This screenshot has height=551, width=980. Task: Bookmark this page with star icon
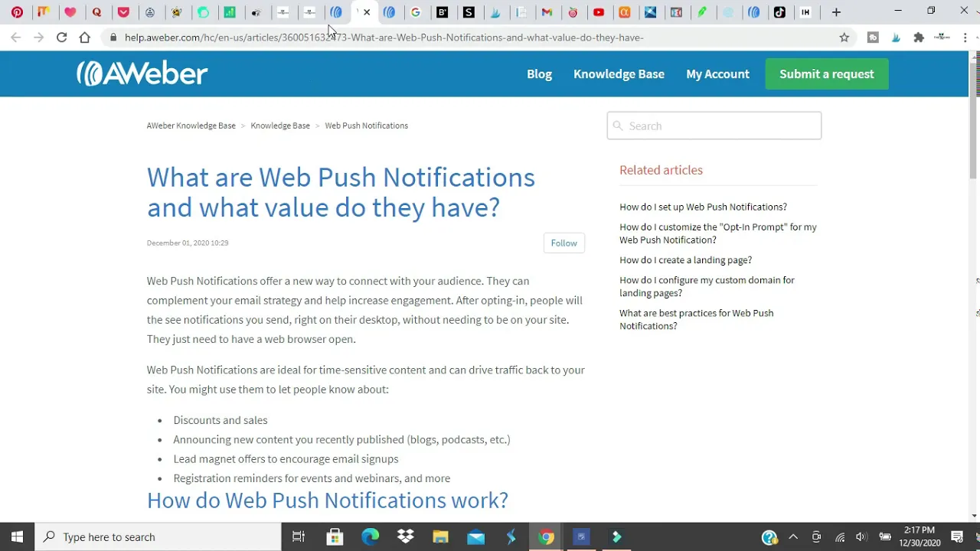(844, 37)
